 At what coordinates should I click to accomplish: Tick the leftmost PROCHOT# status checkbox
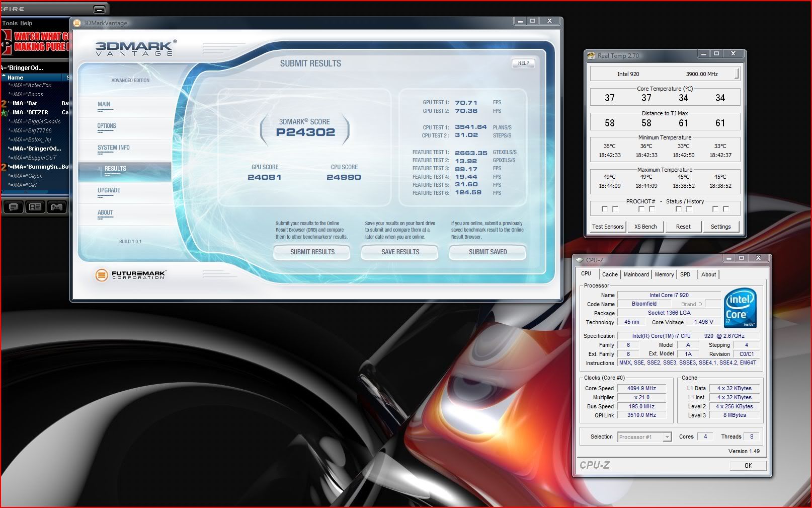pos(605,209)
